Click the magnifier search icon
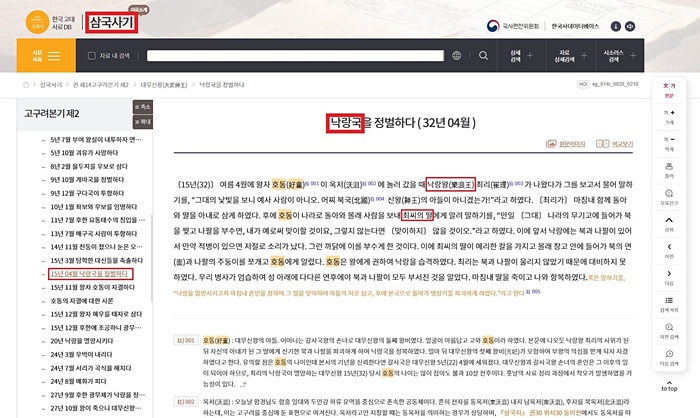The height and width of the screenshot is (418, 700). coord(483,55)
